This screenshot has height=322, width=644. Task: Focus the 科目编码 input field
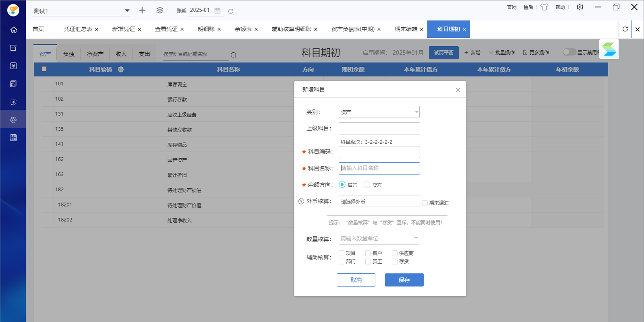point(379,152)
